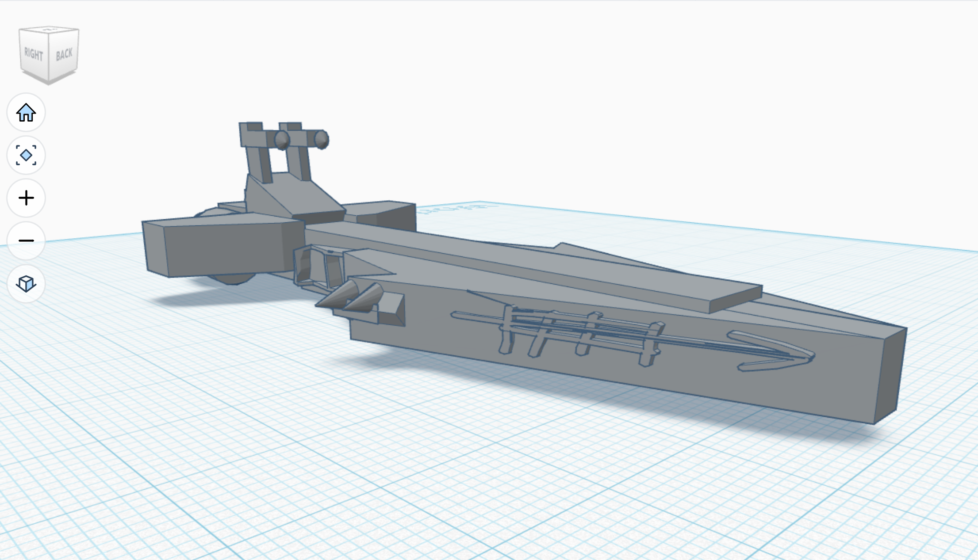
Task: Click the BACK face of the view cube
Action: click(64, 54)
